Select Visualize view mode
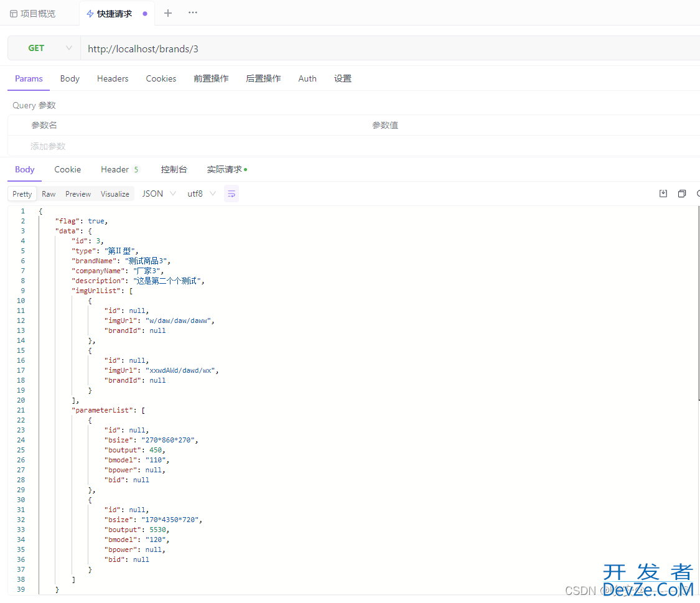The height and width of the screenshot is (603, 700). pos(114,194)
